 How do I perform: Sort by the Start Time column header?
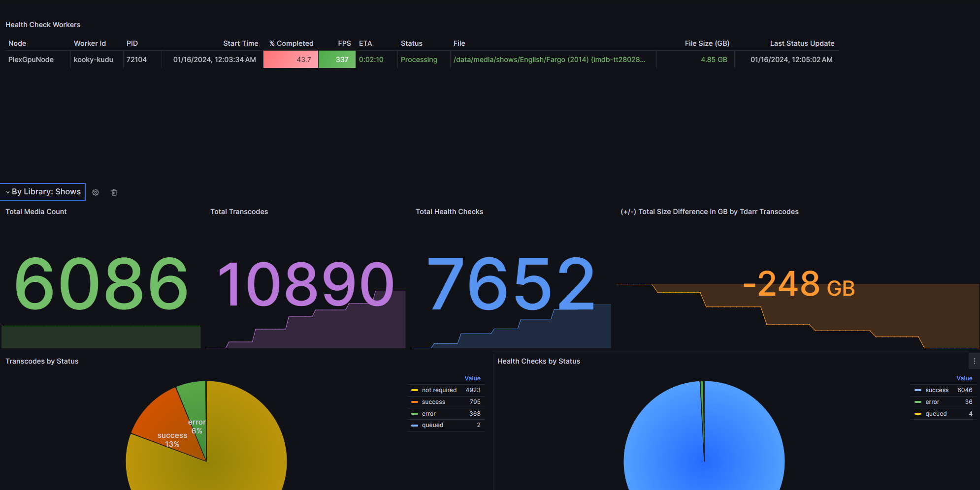pos(240,43)
